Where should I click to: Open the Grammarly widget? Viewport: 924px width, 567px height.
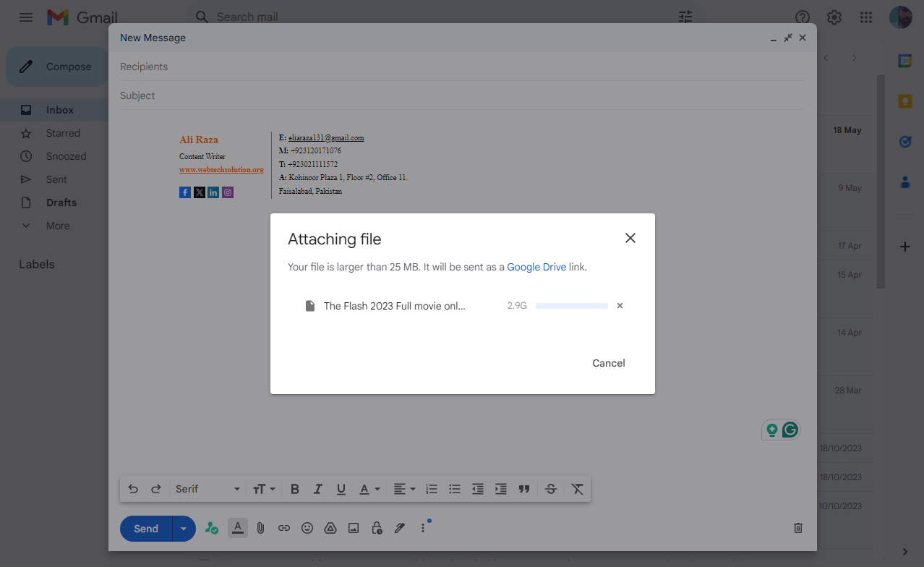(x=790, y=430)
